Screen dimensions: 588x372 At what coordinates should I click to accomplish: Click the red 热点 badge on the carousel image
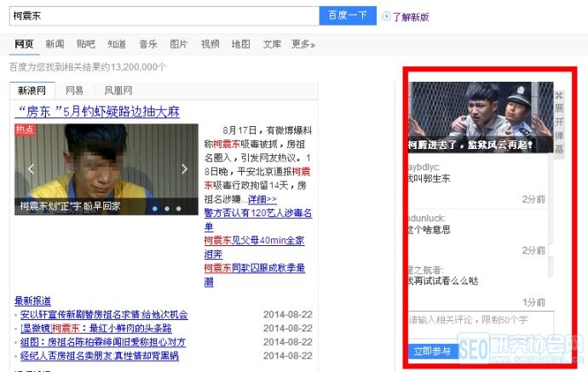25,129
